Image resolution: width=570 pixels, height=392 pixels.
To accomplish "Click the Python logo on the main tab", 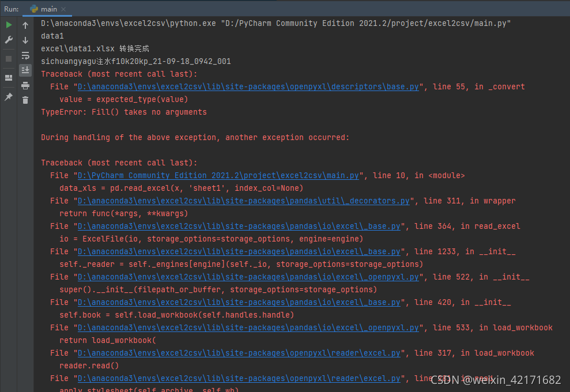I will (35, 9).
